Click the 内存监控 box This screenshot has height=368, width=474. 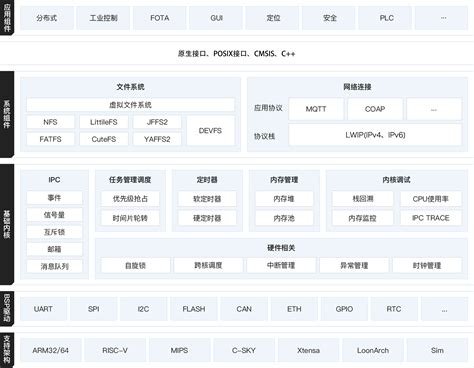click(363, 218)
